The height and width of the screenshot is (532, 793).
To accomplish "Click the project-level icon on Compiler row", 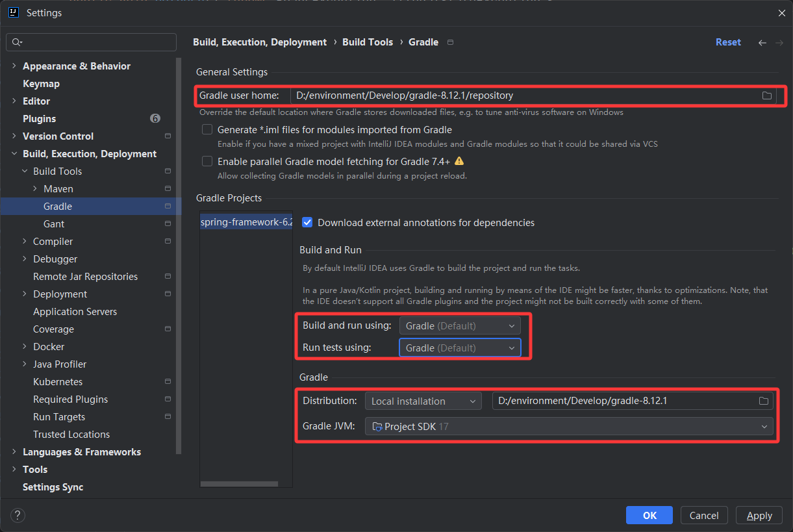I will pyautogui.click(x=168, y=242).
